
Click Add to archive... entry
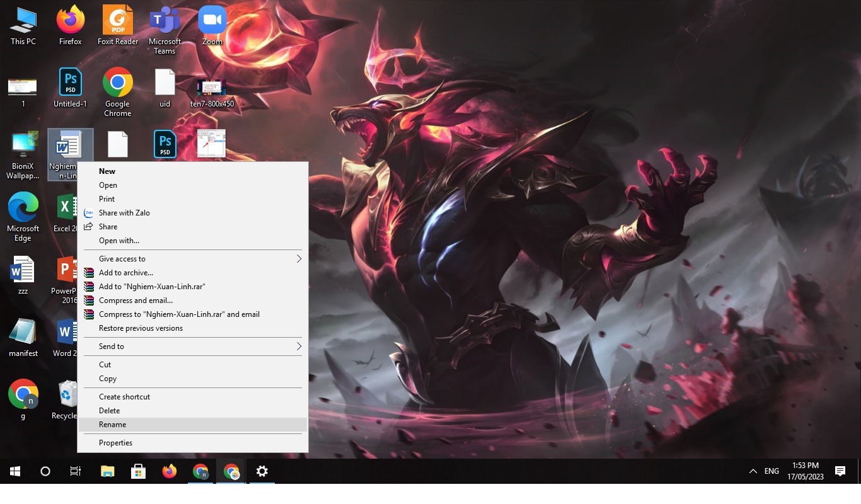pos(193,273)
